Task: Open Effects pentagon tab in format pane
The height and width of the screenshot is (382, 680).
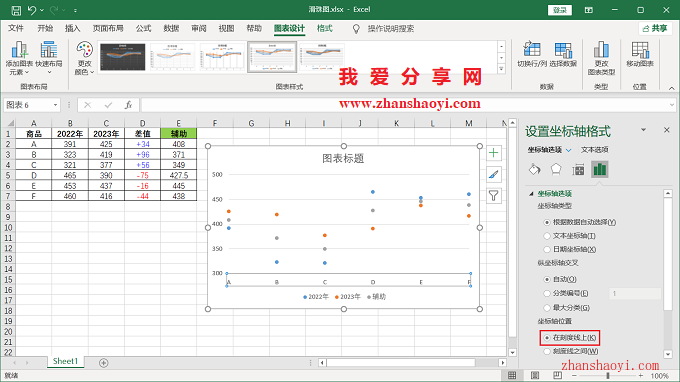Action: [556, 170]
